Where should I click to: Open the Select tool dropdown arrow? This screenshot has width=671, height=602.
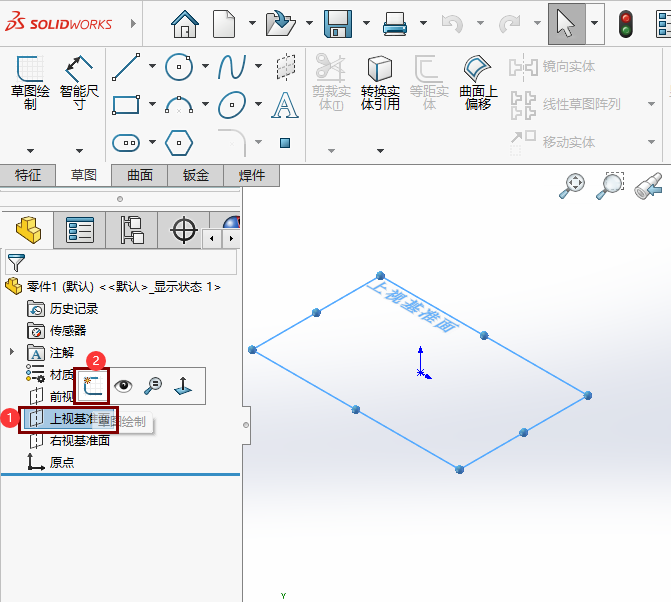pyautogui.click(x=594, y=23)
